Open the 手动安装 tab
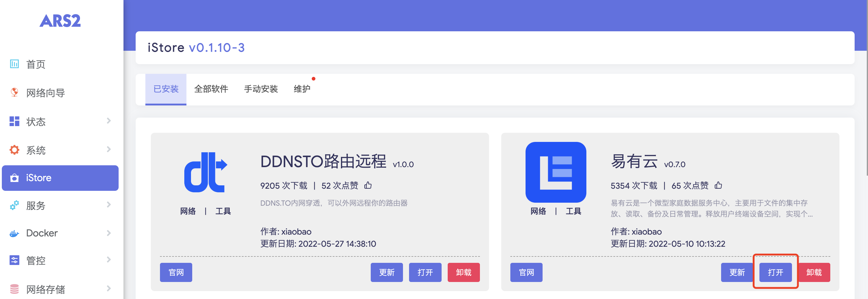The width and height of the screenshot is (868, 299). pyautogui.click(x=261, y=89)
